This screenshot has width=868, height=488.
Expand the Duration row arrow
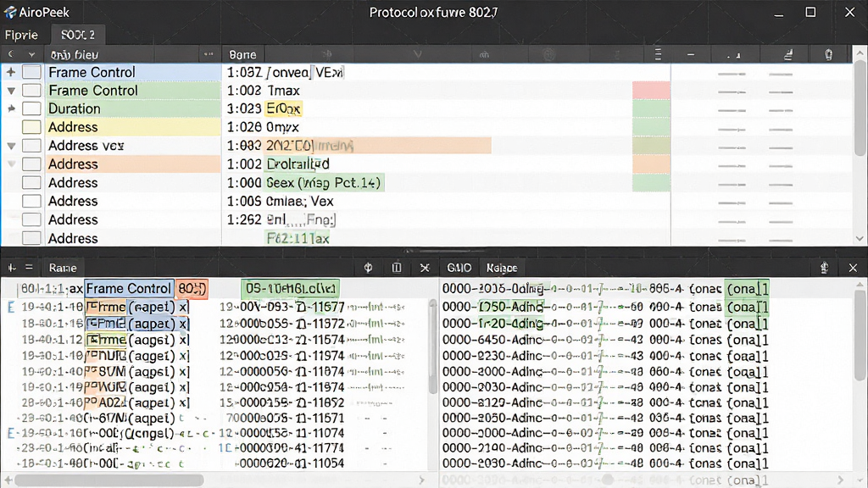[11, 109]
